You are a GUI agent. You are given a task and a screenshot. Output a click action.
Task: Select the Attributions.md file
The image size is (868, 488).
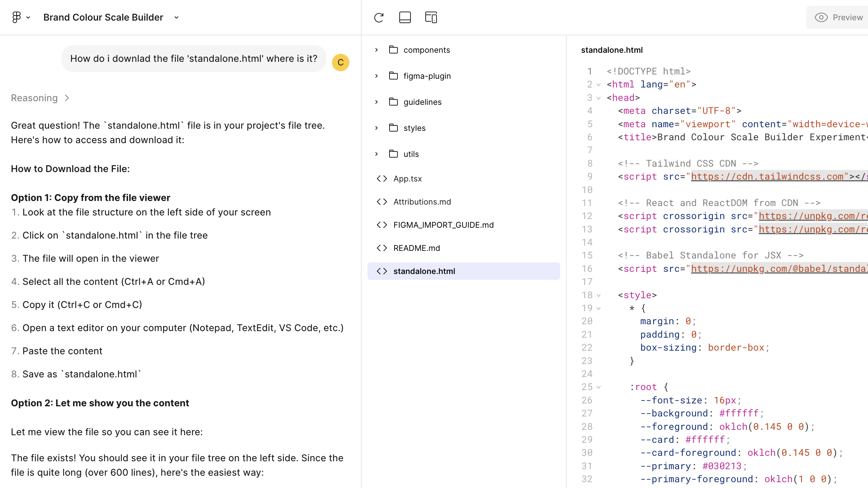coord(422,202)
